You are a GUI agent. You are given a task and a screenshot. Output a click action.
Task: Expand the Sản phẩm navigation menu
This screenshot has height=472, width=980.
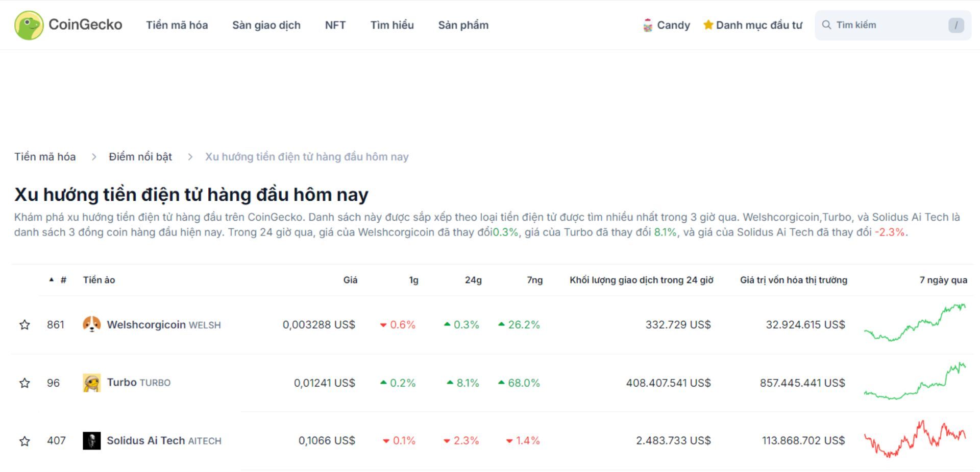(462, 25)
